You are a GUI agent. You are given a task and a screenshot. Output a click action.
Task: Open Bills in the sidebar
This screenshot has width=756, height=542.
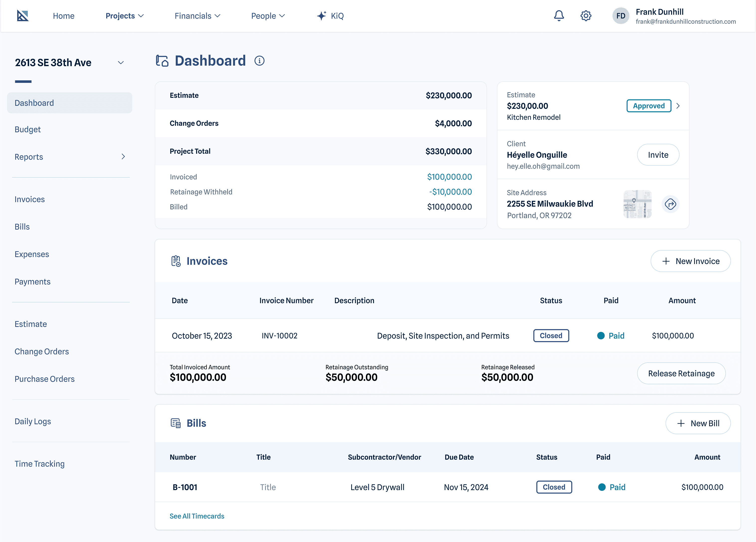(x=22, y=227)
